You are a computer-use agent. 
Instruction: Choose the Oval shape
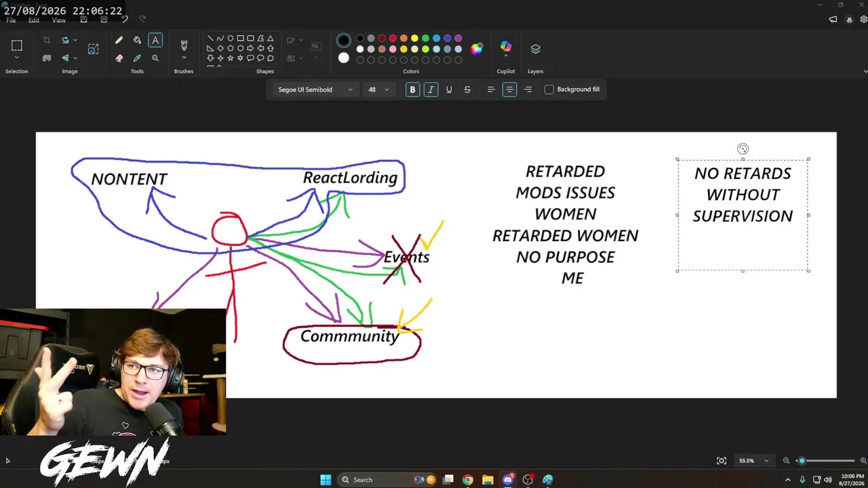(231, 39)
